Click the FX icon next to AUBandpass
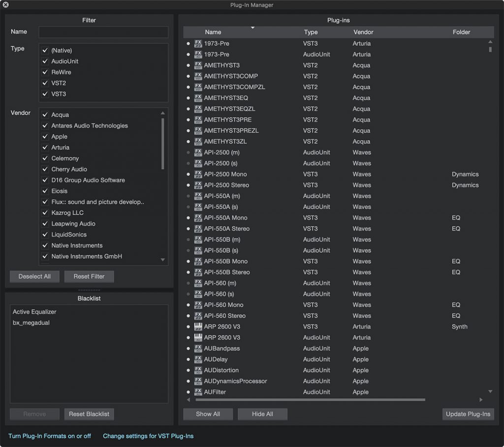 [x=198, y=349]
